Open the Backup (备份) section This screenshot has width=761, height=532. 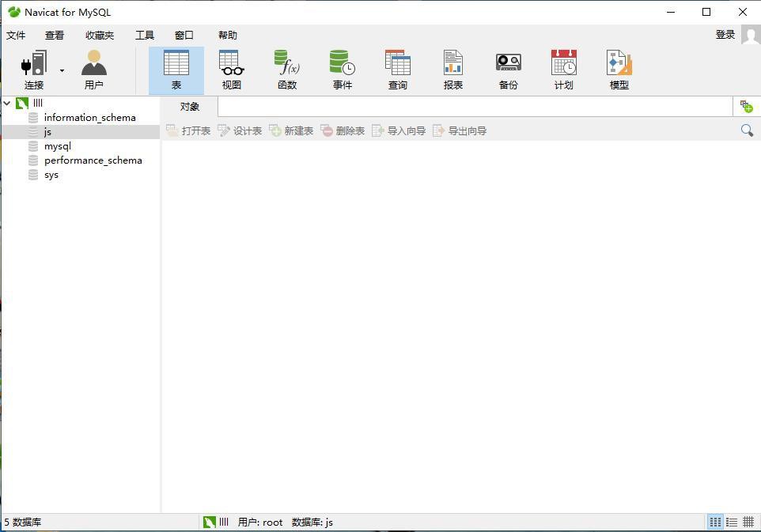click(508, 70)
